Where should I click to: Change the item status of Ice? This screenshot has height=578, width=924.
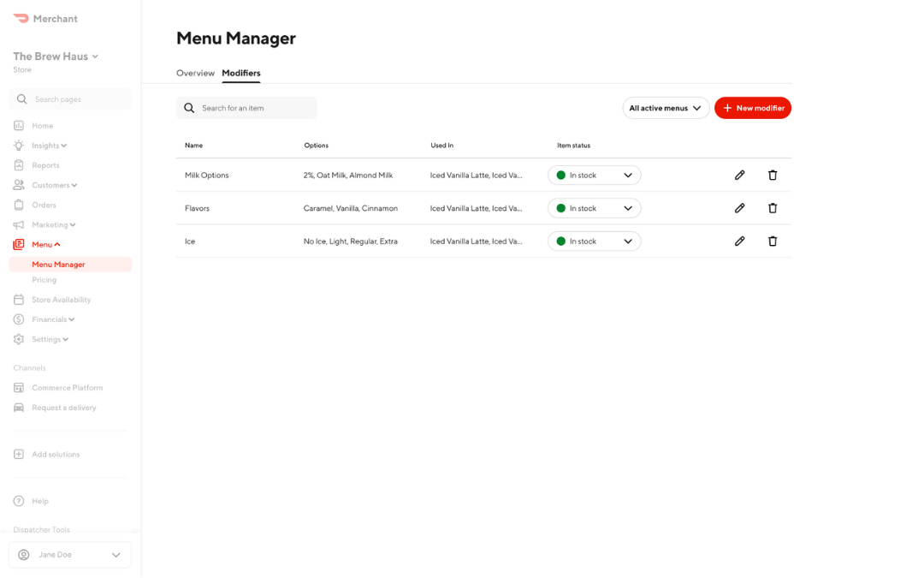[x=594, y=241]
